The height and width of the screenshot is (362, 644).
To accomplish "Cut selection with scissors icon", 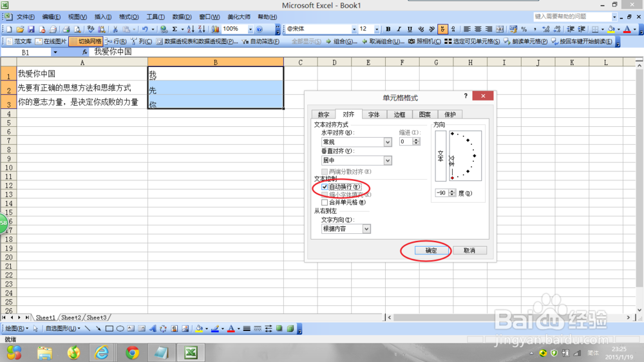I will coord(115,29).
